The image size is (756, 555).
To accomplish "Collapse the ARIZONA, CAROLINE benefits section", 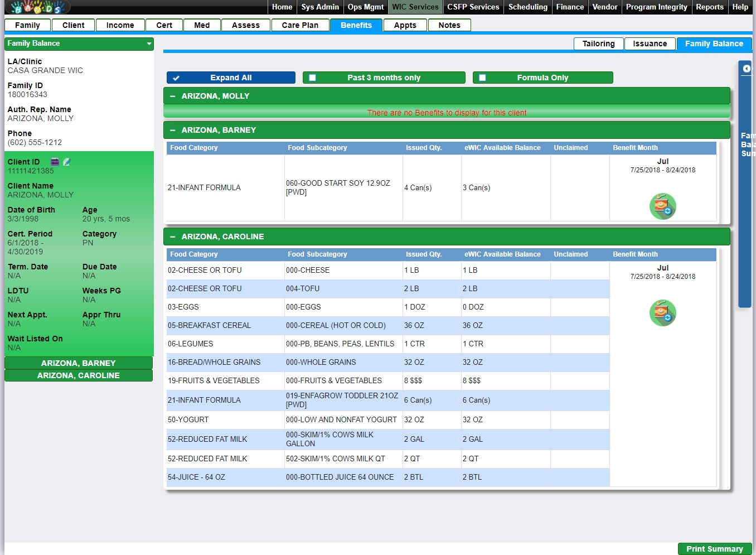I will 172,237.
